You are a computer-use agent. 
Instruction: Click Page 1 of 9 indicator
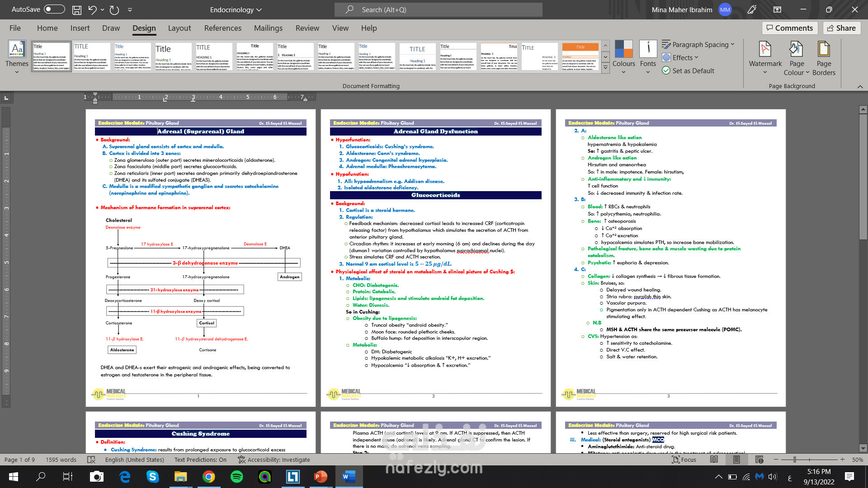19,460
